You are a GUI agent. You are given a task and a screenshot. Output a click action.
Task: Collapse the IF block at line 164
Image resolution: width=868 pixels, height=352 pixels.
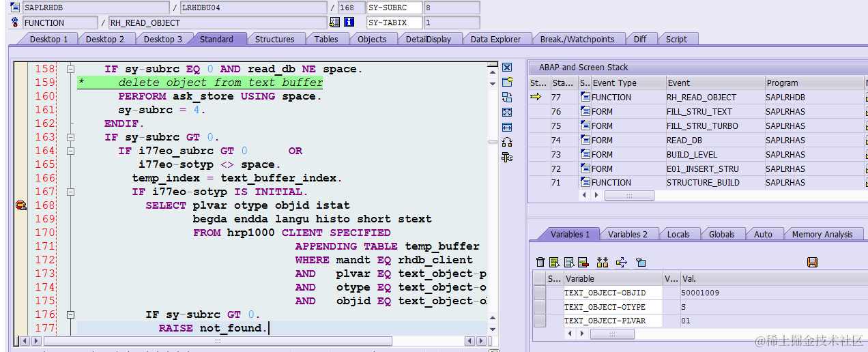70,151
